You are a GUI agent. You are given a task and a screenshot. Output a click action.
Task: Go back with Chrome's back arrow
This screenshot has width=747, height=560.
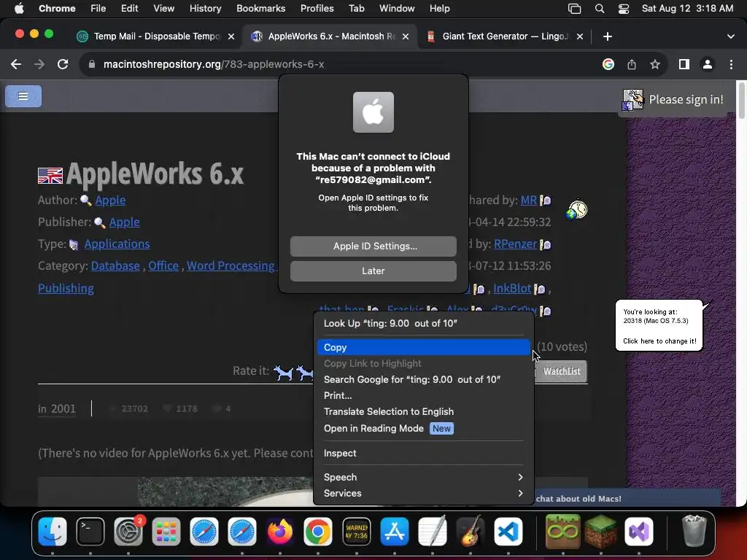pos(16,64)
